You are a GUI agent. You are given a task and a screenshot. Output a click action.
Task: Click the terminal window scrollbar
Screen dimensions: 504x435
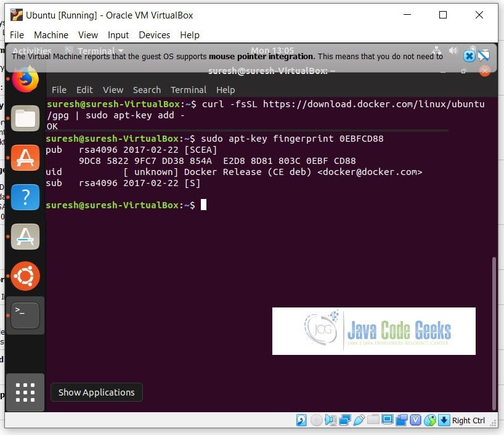[x=494, y=333]
